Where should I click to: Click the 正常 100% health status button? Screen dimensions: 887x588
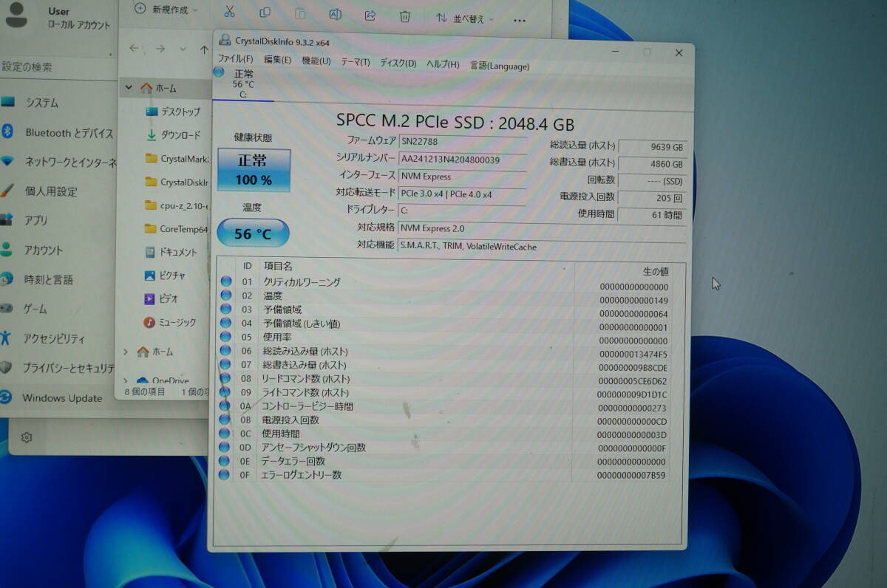254,170
